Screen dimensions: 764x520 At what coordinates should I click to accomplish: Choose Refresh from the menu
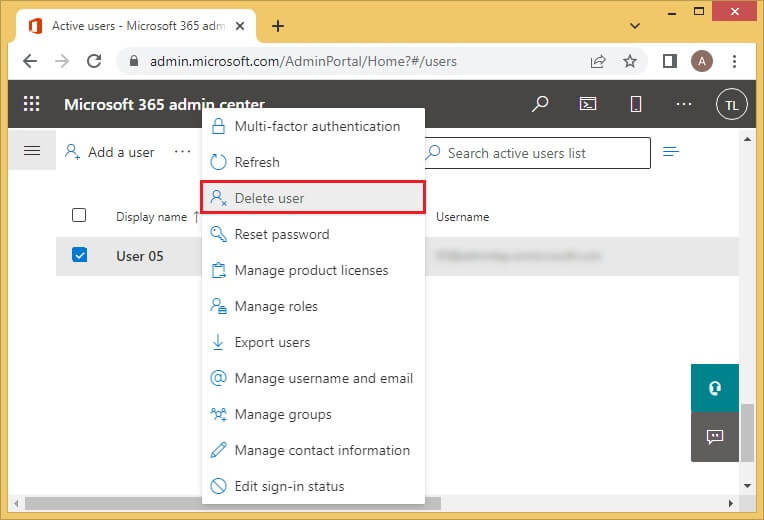pos(313,162)
